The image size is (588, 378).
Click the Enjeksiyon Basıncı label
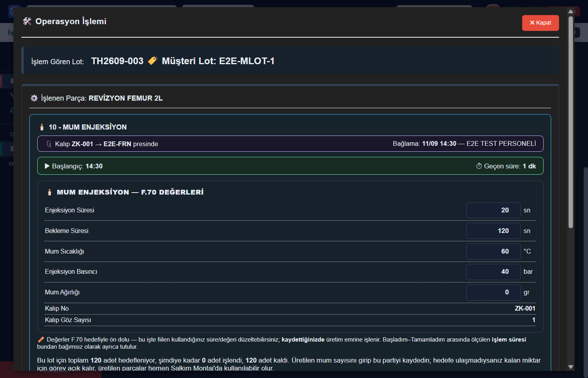(71, 272)
